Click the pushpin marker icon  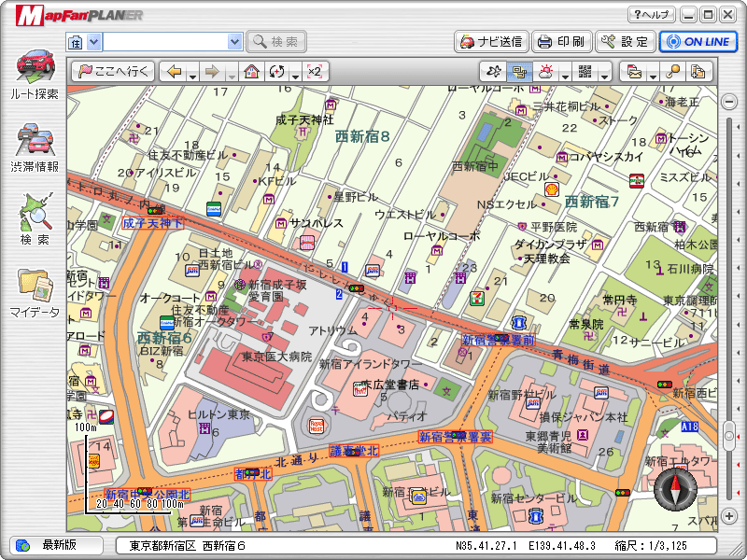point(672,72)
